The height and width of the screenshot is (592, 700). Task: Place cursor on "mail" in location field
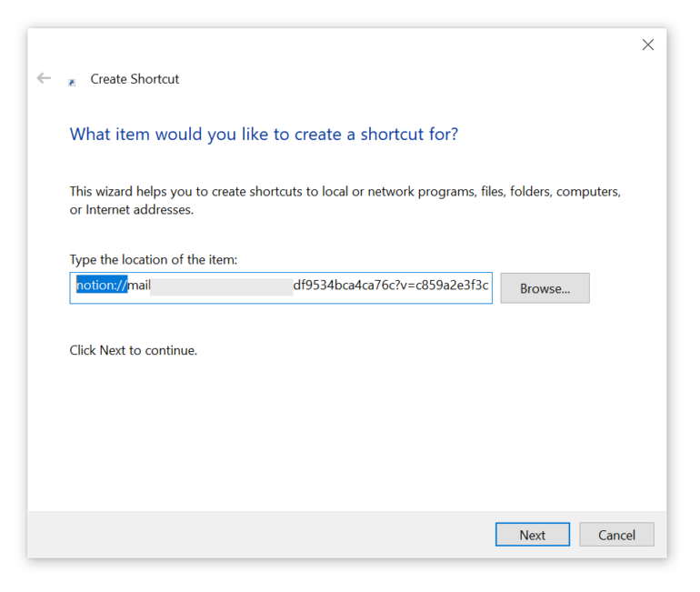pos(139,286)
